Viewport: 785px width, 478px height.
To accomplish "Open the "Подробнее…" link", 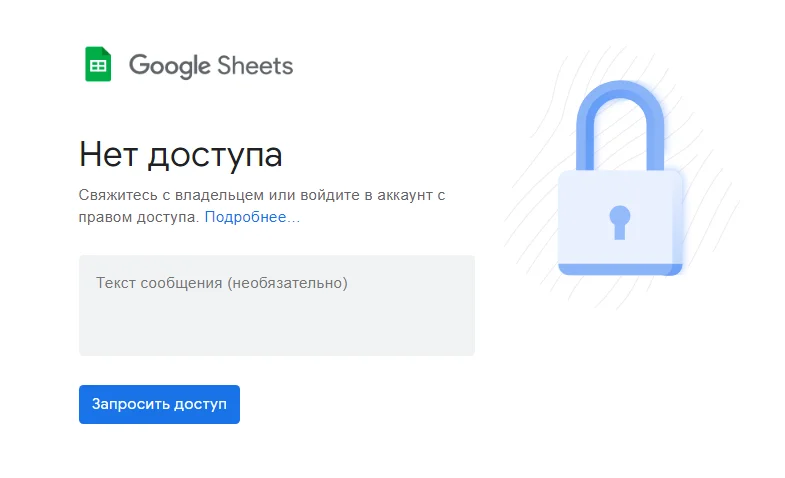I will coord(252,217).
